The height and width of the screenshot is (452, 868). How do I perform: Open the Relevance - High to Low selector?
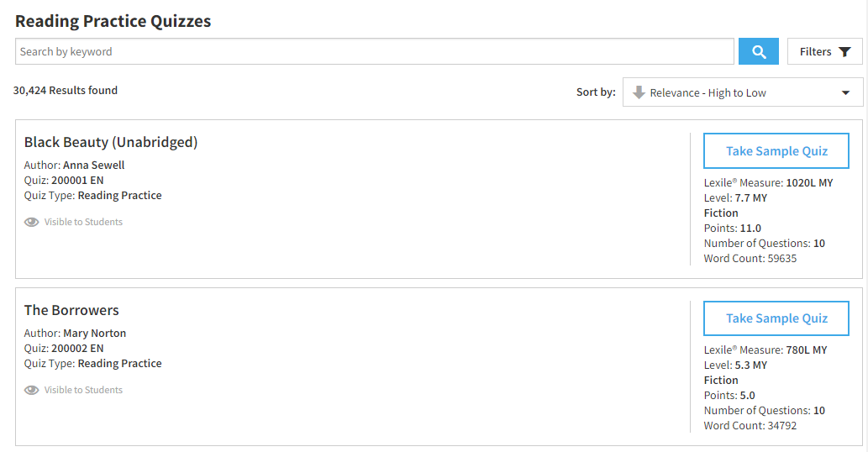(x=742, y=92)
